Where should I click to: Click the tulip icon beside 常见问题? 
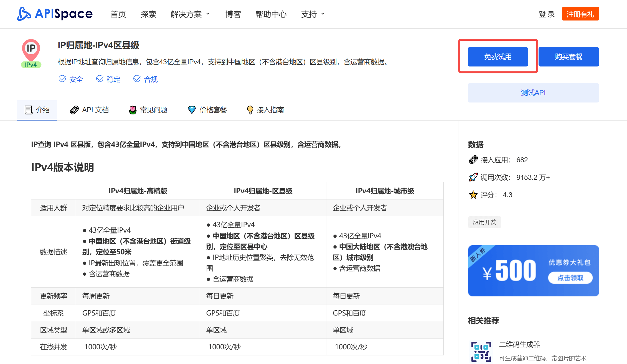coord(133,110)
